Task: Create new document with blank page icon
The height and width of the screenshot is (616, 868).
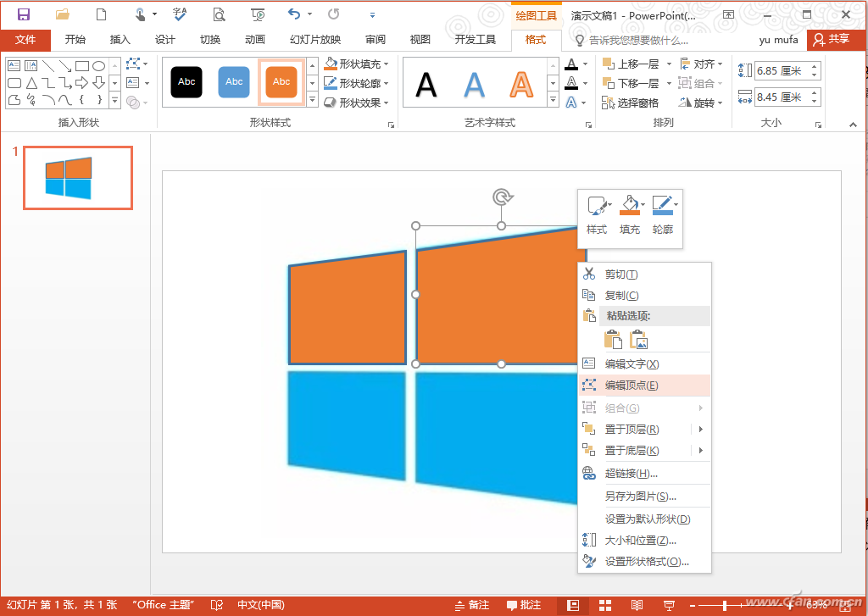Action: [x=101, y=15]
